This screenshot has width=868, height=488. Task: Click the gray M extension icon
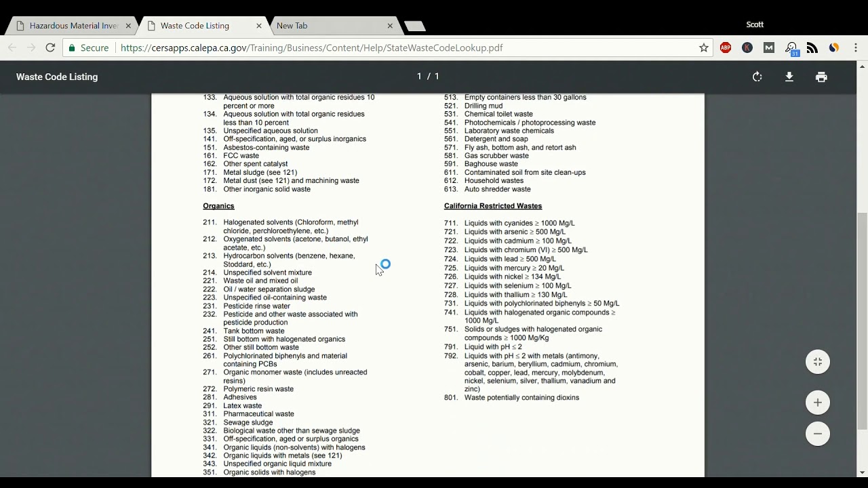[769, 47]
